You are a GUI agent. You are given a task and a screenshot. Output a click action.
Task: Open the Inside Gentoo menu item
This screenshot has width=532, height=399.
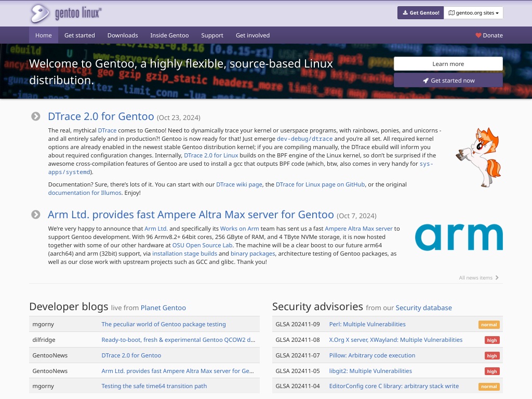[169, 35]
